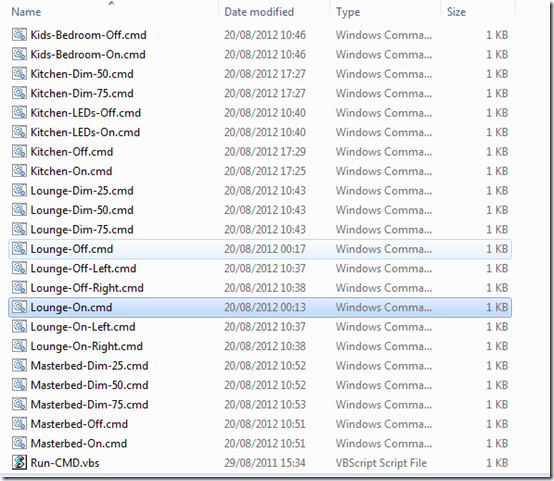
Task: Select the Masterbed-Dim-75.cmd file name
Action: [x=89, y=404]
